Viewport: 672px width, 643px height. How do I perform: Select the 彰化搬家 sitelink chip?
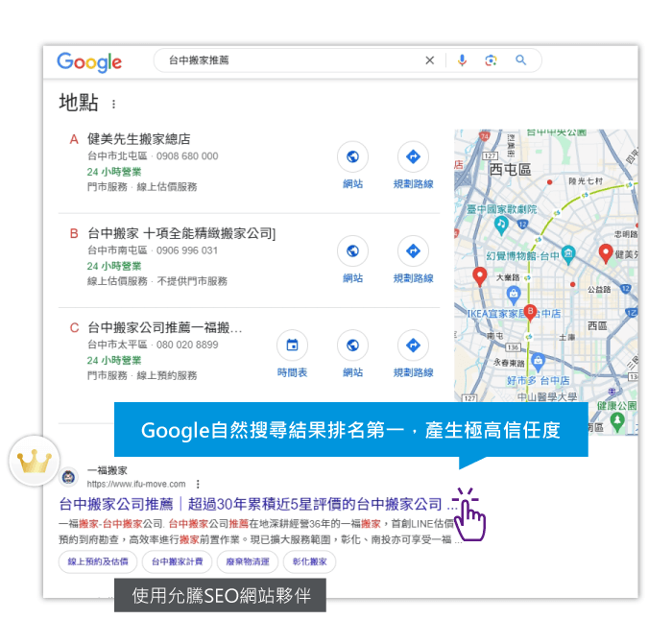click(x=309, y=561)
